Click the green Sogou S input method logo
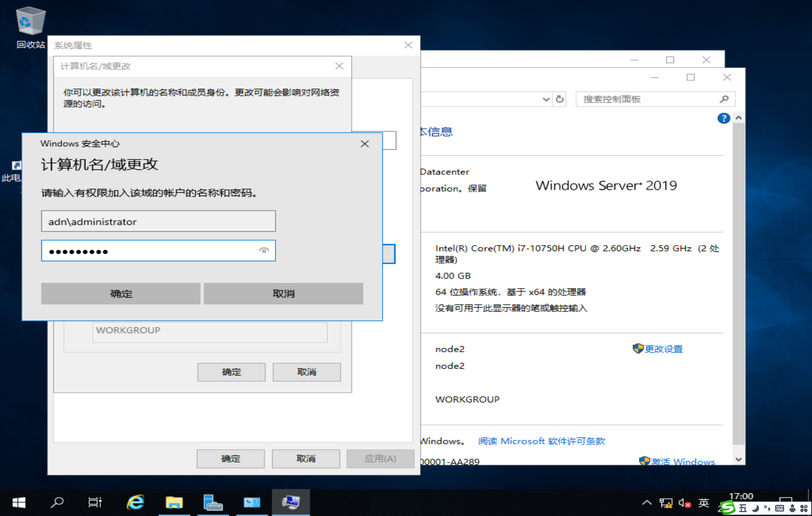Viewport: 812px width, 516px height. tap(728, 508)
